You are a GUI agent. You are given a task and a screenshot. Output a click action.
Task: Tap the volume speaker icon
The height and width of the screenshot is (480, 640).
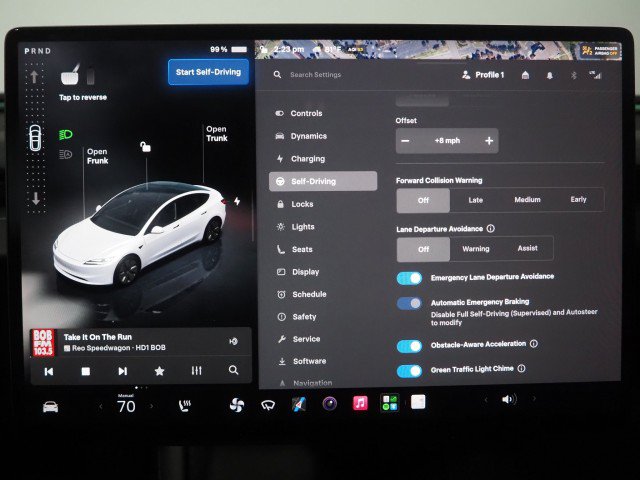click(x=509, y=399)
